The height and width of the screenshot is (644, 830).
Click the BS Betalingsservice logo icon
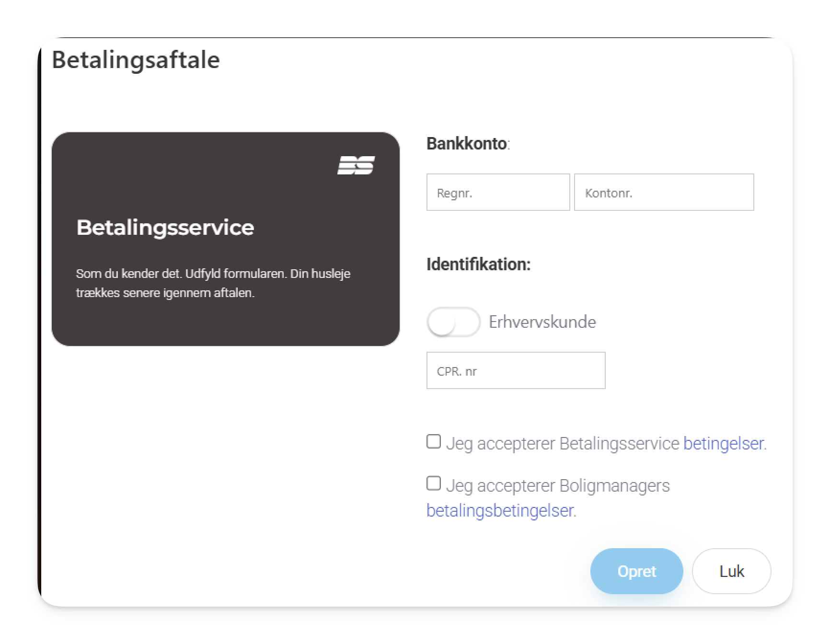356,165
